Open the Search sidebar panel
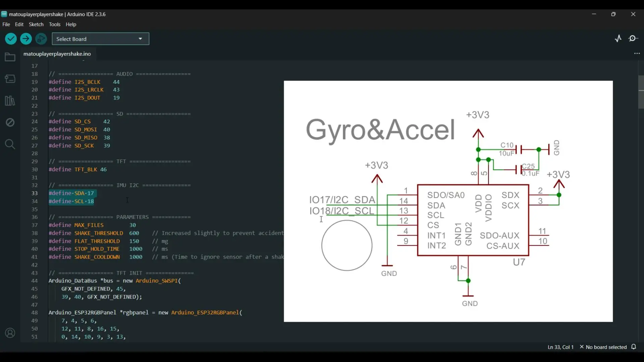644x362 pixels. coord(10,144)
